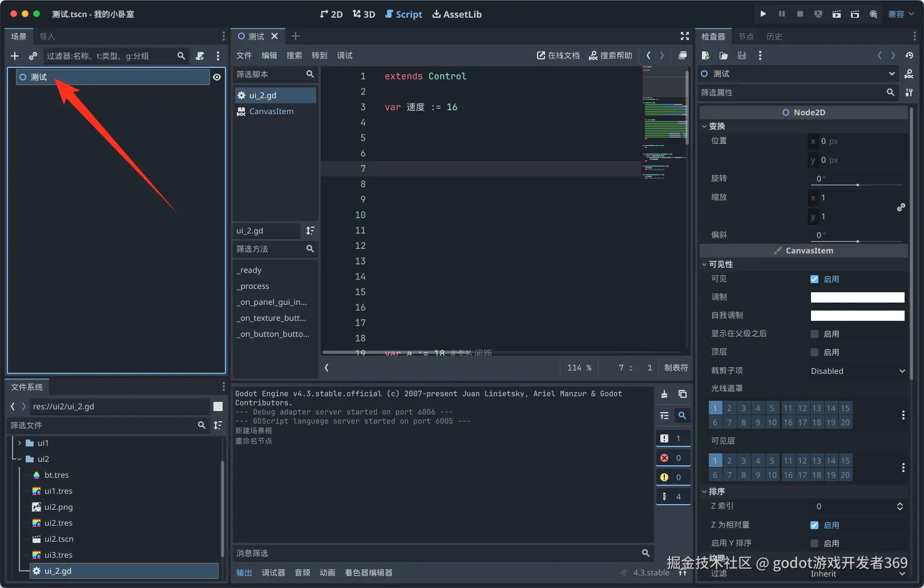This screenshot has width=924, height=588.
Task: Expand the ui1 folder in file system
Action: coord(19,443)
